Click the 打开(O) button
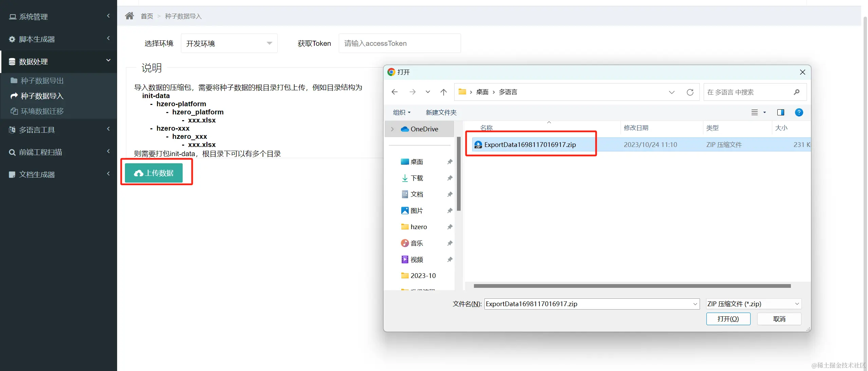 click(728, 319)
